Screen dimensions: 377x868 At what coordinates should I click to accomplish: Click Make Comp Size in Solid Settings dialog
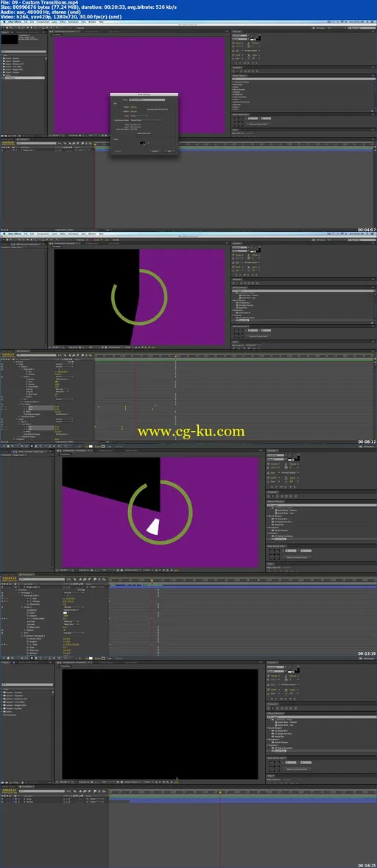click(x=144, y=133)
